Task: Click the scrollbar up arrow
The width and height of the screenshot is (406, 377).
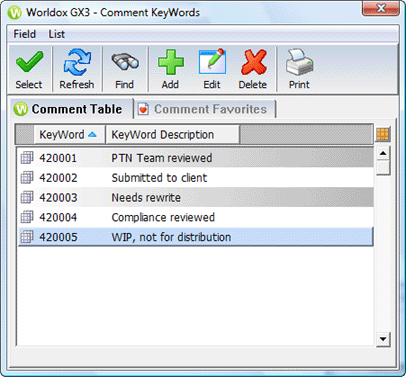Action: (383, 153)
